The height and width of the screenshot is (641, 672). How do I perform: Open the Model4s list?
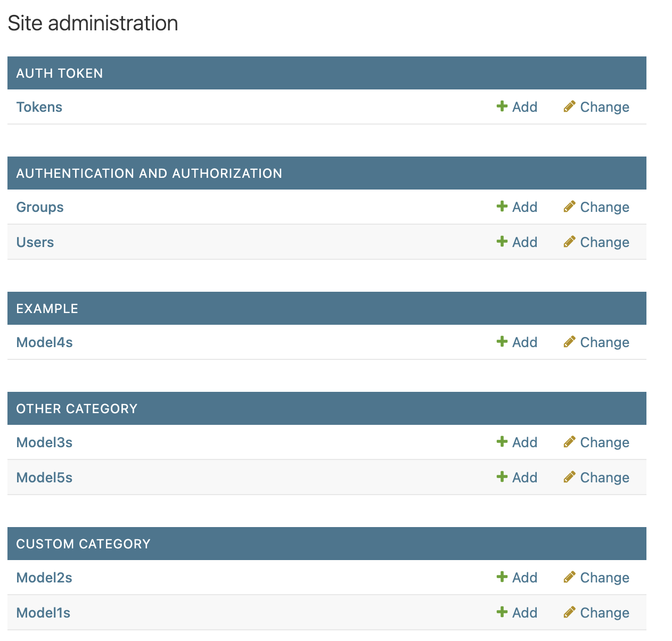pos(45,342)
